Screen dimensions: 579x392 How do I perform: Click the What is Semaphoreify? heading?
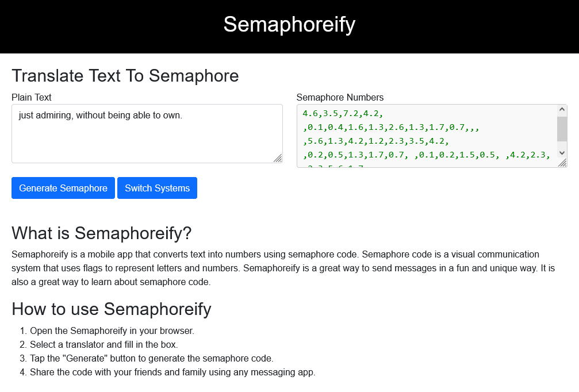click(x=102, y=233)
